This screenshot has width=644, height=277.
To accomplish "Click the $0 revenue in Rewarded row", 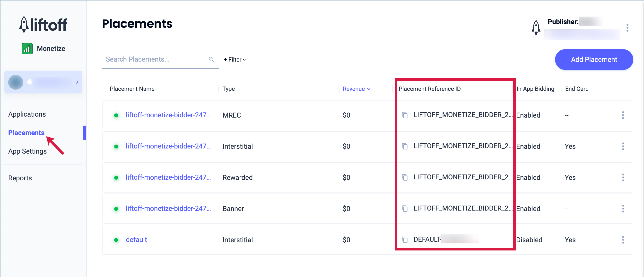I will (x=346, y=178).
